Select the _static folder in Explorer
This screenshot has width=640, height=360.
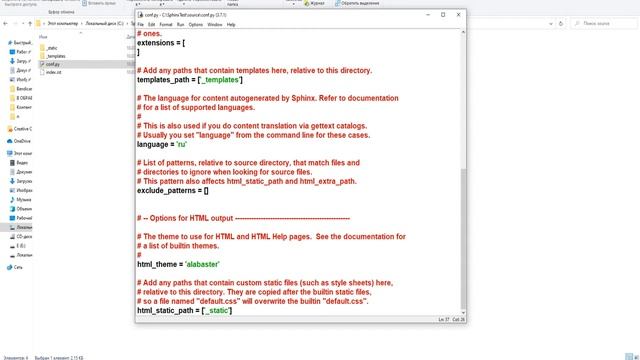click(x=52, y=48)
